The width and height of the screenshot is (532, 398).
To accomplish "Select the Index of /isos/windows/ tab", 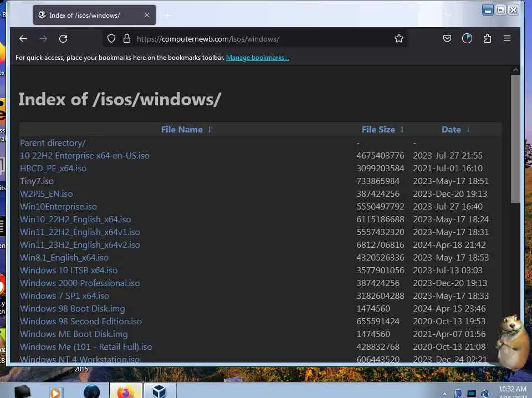I will click(94, 16).
